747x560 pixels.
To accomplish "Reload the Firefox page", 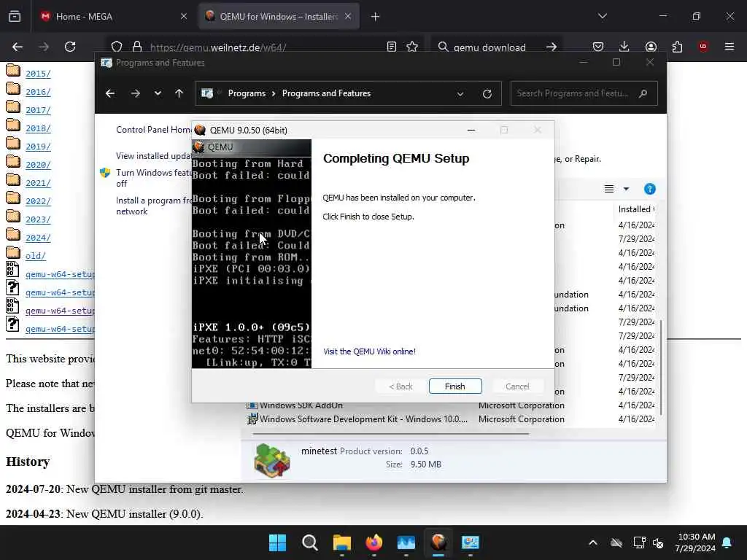I will pos(70,47).
